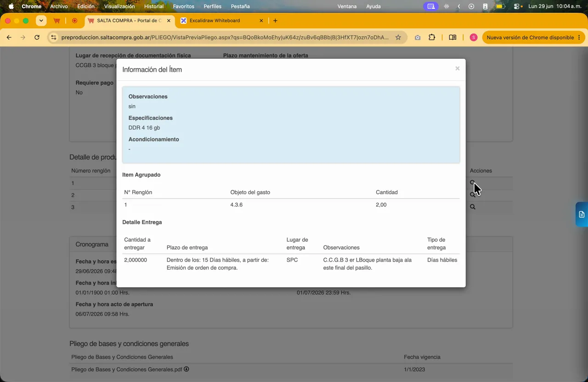This screenshot has width=588, height=382.
Task: Open the Chrome extensions puzzle icon
Action: pyautogui.click(x=432, y=37)
